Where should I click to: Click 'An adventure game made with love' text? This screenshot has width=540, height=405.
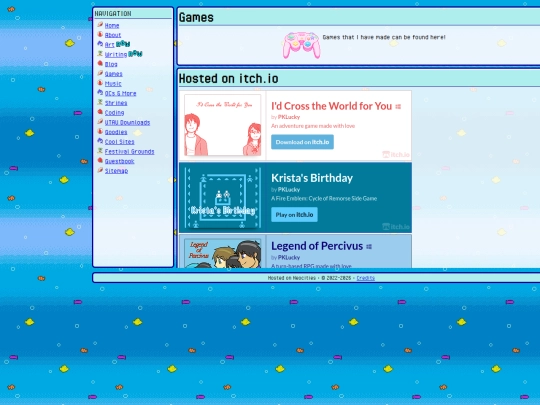(x=313, y=126)
